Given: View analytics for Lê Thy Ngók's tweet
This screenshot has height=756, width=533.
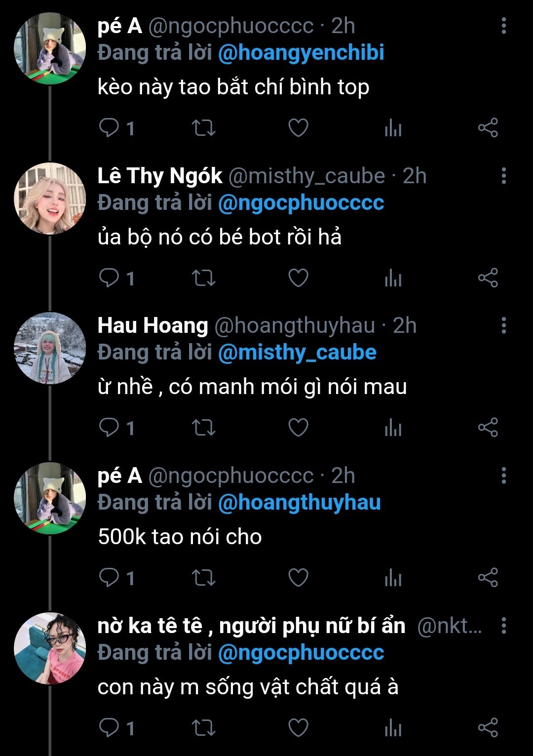Looking at the screenshot, I should (x=393, y=279).
